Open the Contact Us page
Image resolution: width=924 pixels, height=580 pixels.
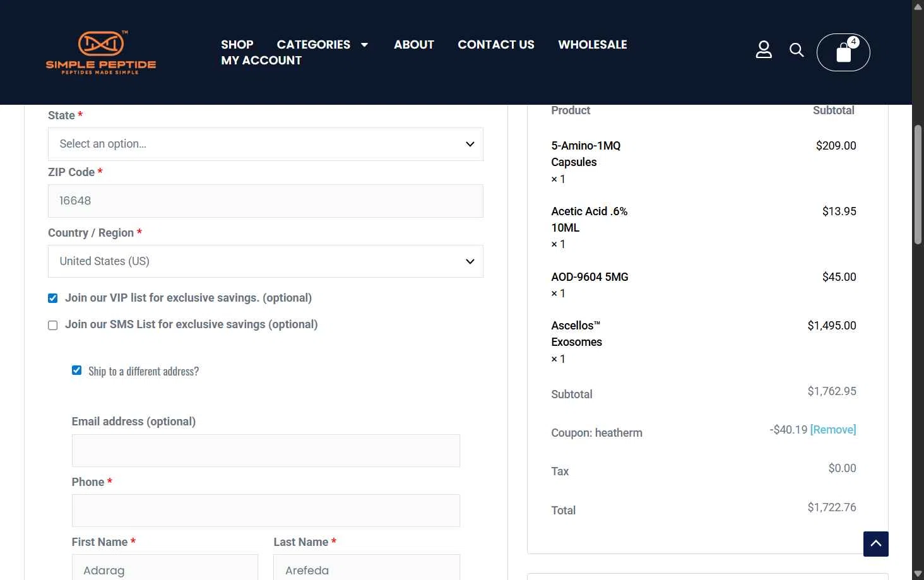coord(496,45)
